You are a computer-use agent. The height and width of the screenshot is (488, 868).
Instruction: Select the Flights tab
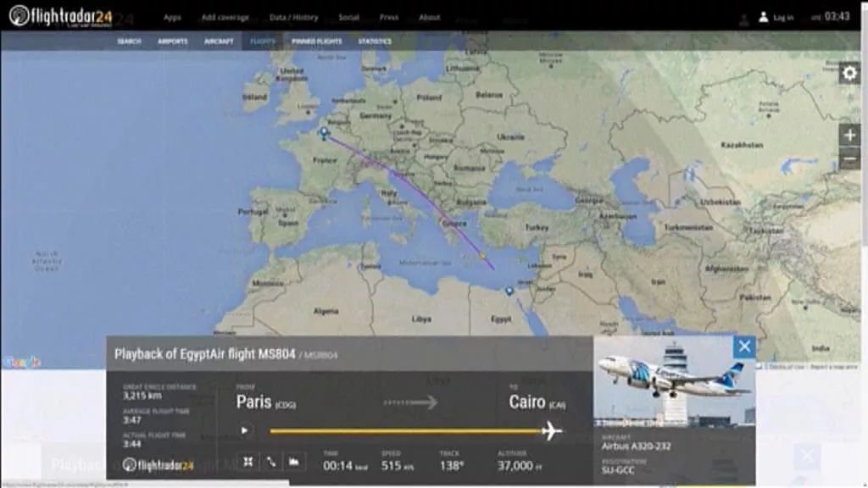click(x=263, y=41)
